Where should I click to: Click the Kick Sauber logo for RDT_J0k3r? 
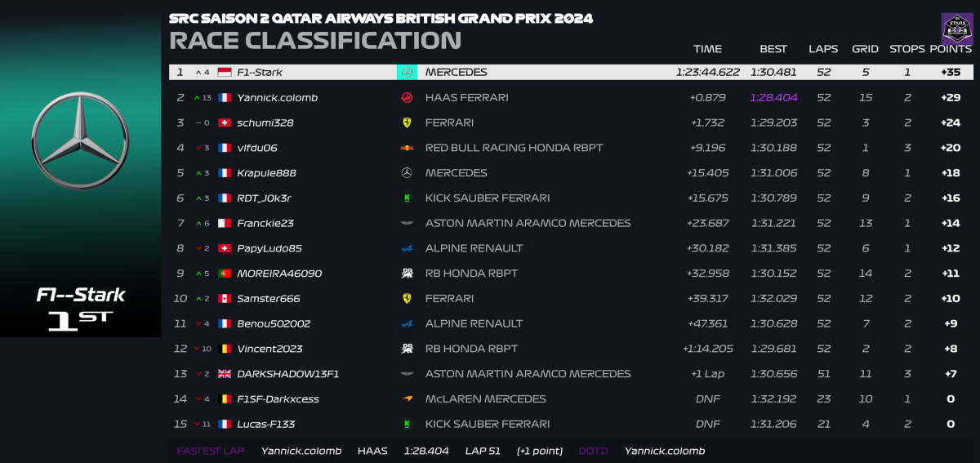coord(407,198)
